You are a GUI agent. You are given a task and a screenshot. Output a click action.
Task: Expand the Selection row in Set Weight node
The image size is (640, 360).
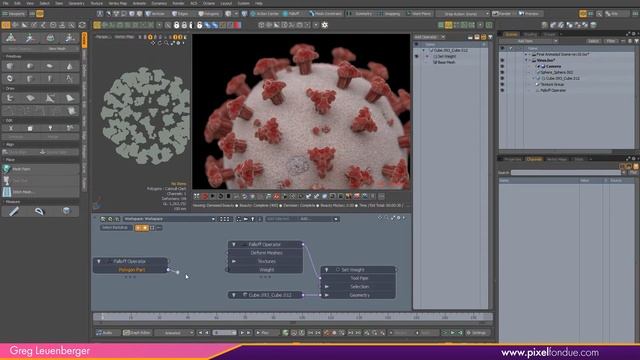click(327, 287)
